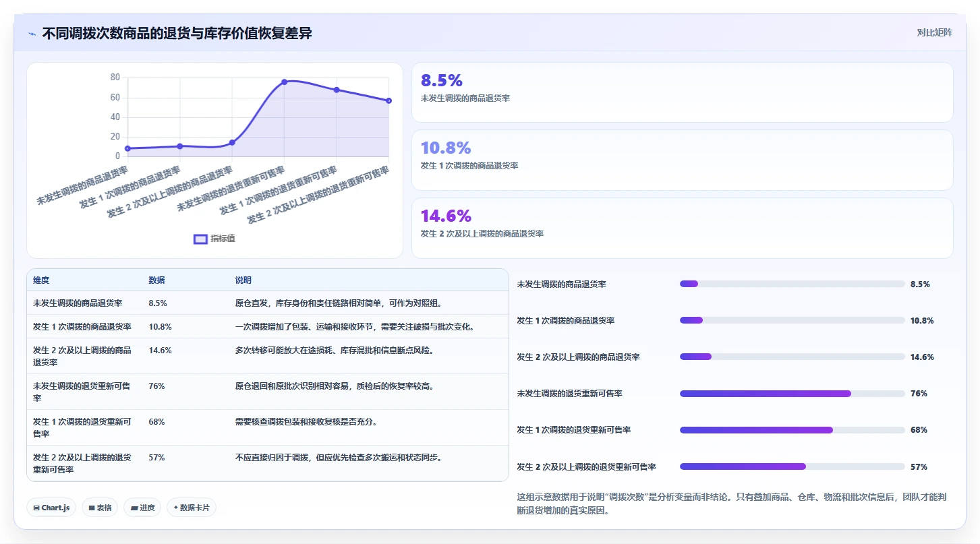Screen dimensions: 980x544
Task: Click the 57% progress bar
Action: 792,466
